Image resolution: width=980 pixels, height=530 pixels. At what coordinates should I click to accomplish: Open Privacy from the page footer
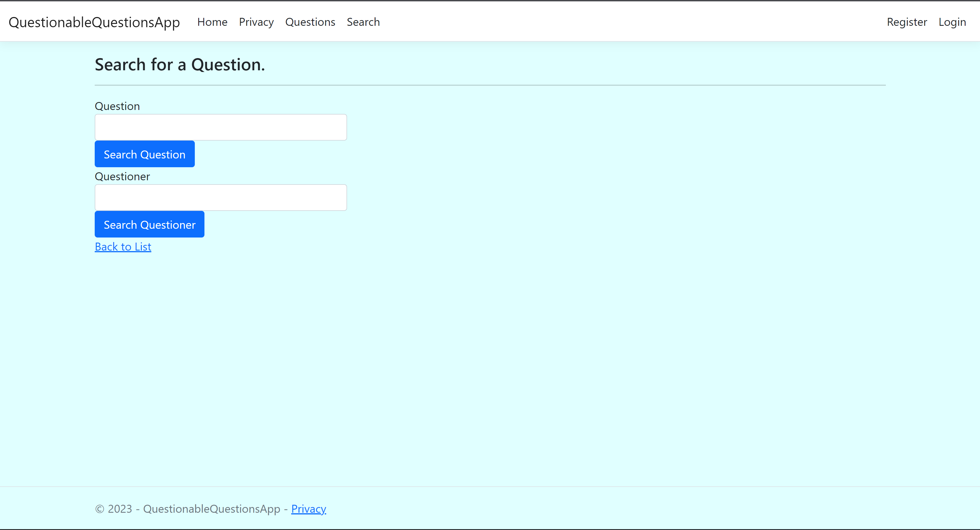[x=309, y=508]
